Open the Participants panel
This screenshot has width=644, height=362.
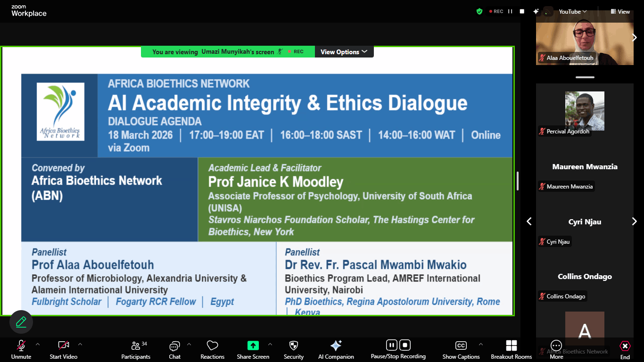[x=136, y=350]
